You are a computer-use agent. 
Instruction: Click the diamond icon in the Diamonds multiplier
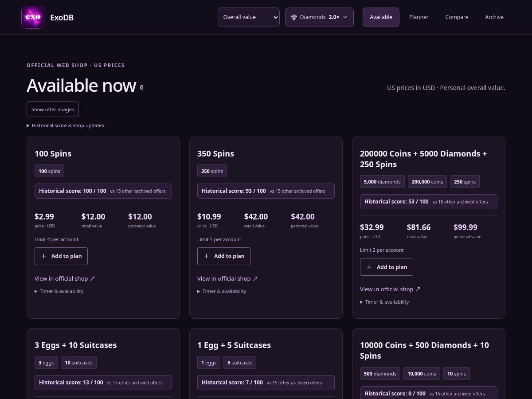(x=294, y=17)
